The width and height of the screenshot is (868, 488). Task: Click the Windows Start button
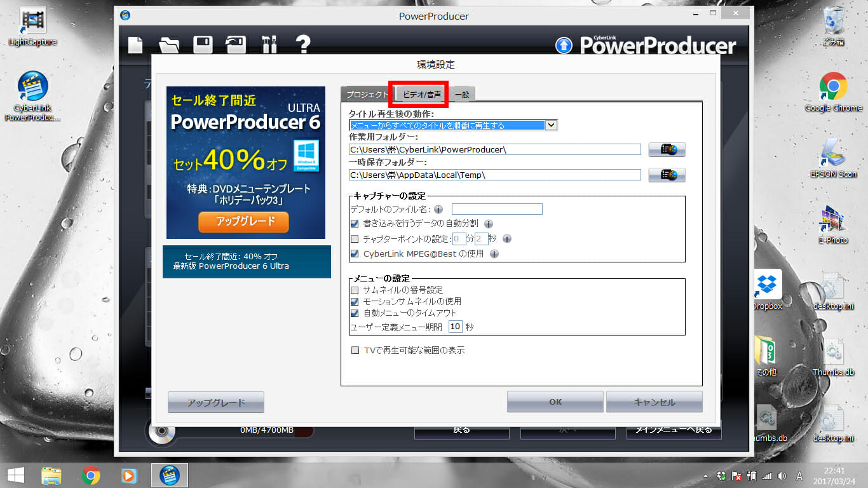pos(15,475)
